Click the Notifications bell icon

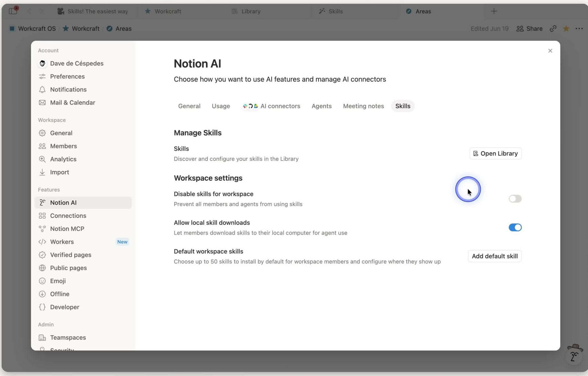pyautogui.click(x=42, y=89)
